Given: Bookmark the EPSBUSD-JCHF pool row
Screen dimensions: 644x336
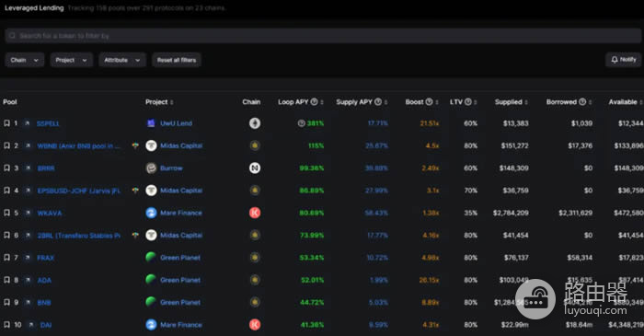Looking at the screenshot, I should 7,191.
